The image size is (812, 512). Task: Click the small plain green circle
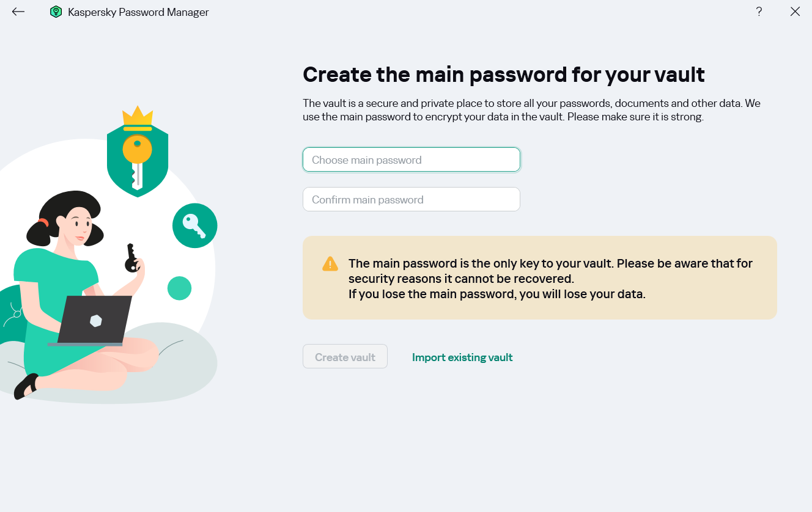tap(180, 288)
